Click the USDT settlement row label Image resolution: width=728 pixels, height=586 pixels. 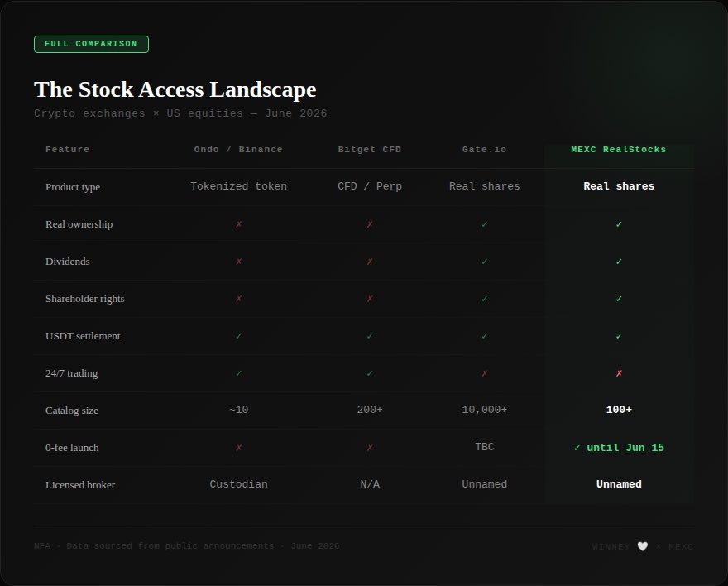tap(83, 336)
